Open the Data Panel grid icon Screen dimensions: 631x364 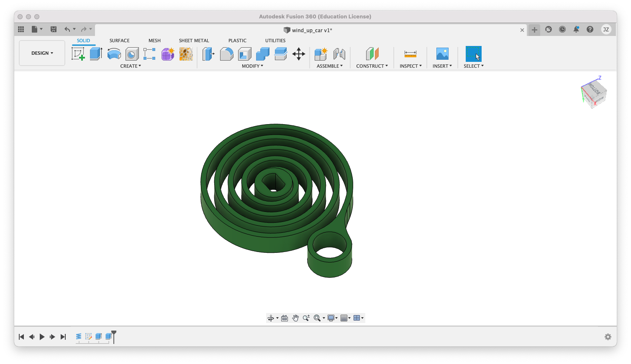[x=21, y=29]
